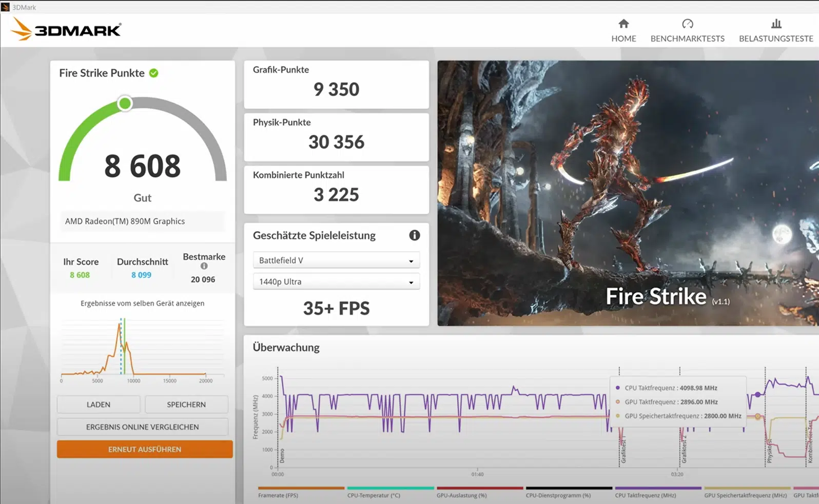
Task: Click the Home house icon
Action: tap(623, 24)
